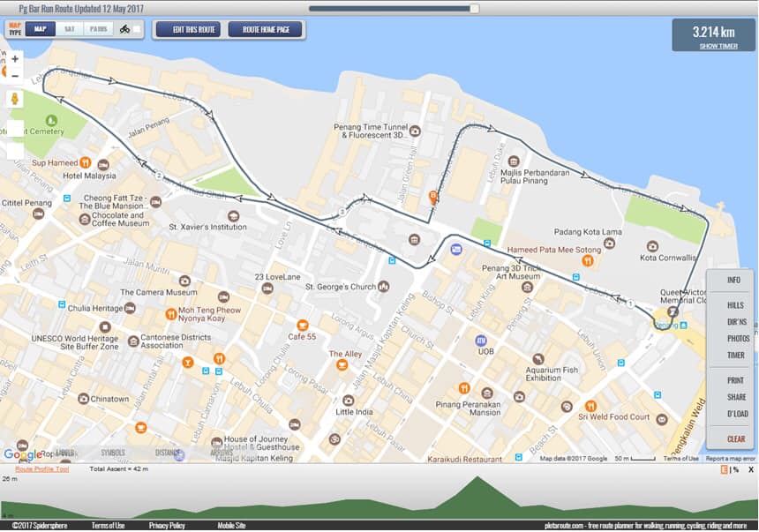Click the 3.214 km distance readout

tap(713, 32)
